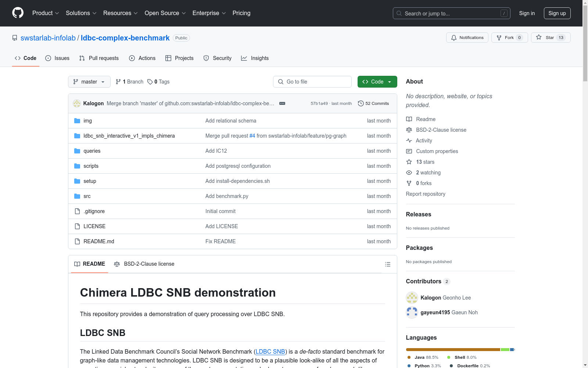Viewport: 588px width, 368px height.
Task: Click the Kalogon contributor avatar
Action: click(x=412, y=298)
